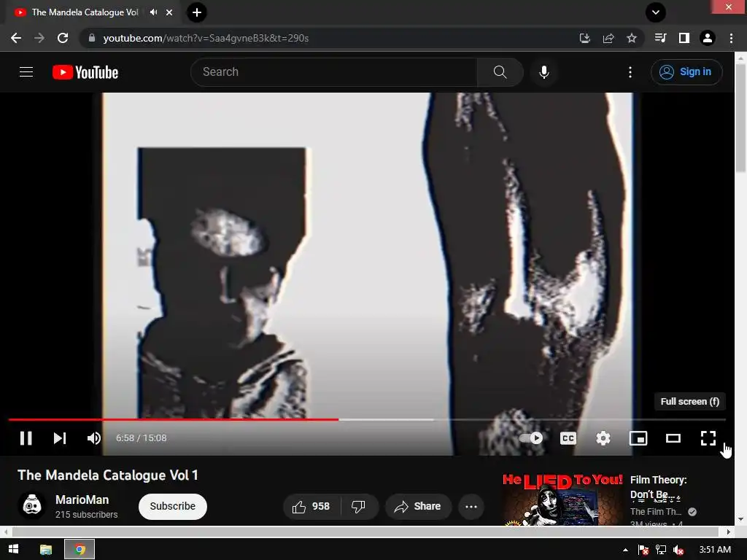The width and height of the screenshot is (747, 560).
Task: Show hidden system tray icons
Action: point(625,550)
